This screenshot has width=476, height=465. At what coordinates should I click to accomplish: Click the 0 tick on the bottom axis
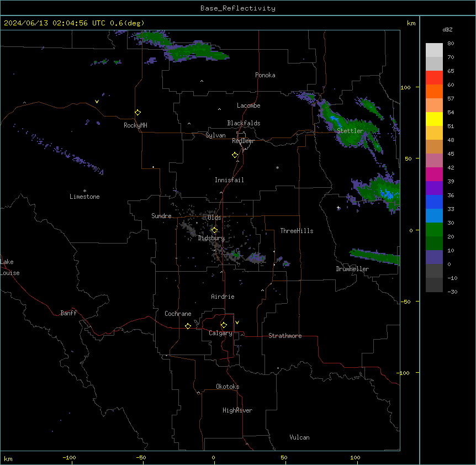214,457
